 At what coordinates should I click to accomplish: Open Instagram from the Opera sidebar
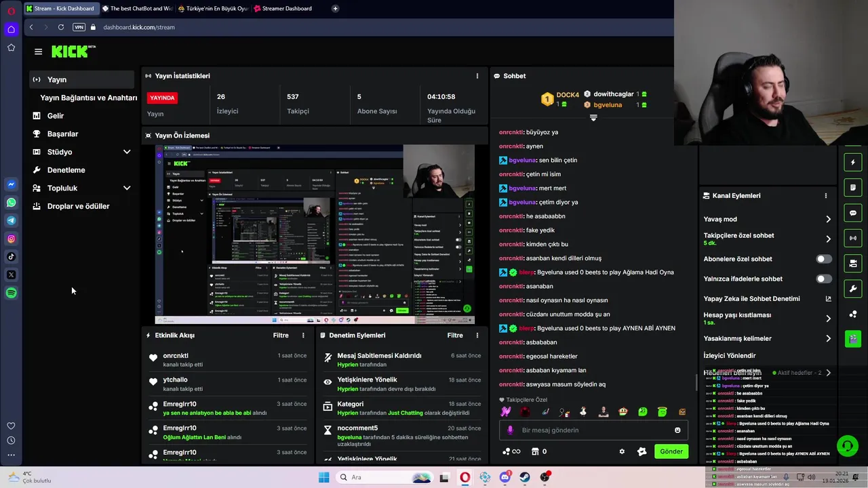click(11, 239)
